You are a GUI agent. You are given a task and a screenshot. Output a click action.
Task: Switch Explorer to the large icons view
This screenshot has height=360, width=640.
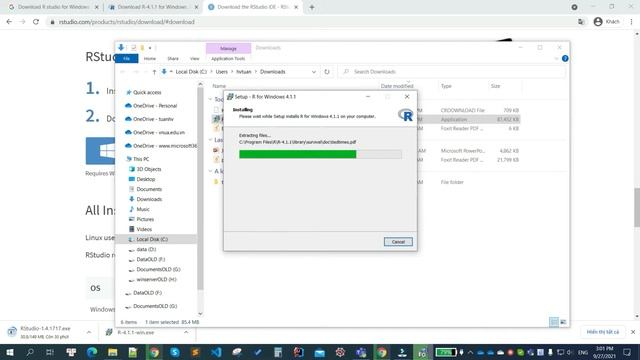(x=563, y=322)
